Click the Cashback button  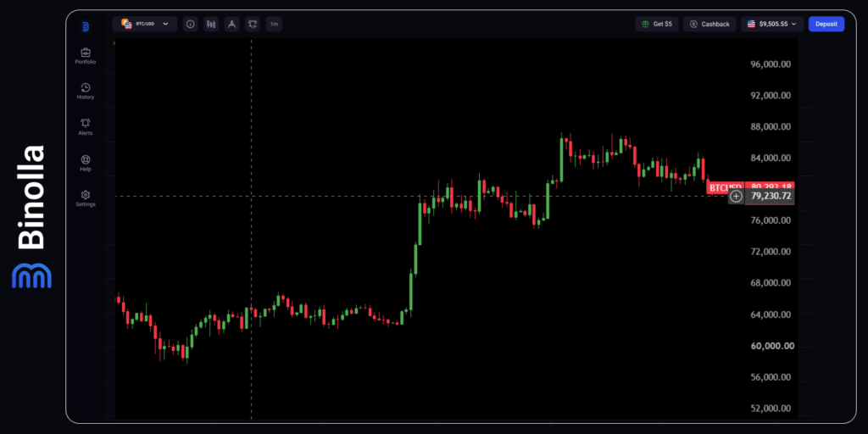(x=709, y=24)
